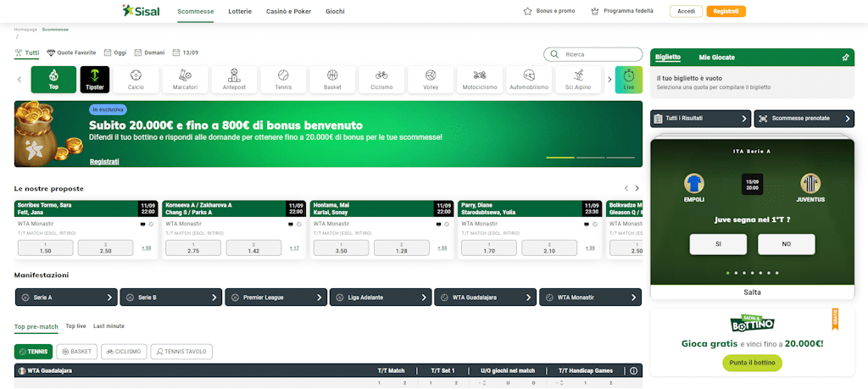Open info icon in WTA Guadalajara header
Image resolution: width=868 pixels, height=389 pixels.
(x=633, y=370)
